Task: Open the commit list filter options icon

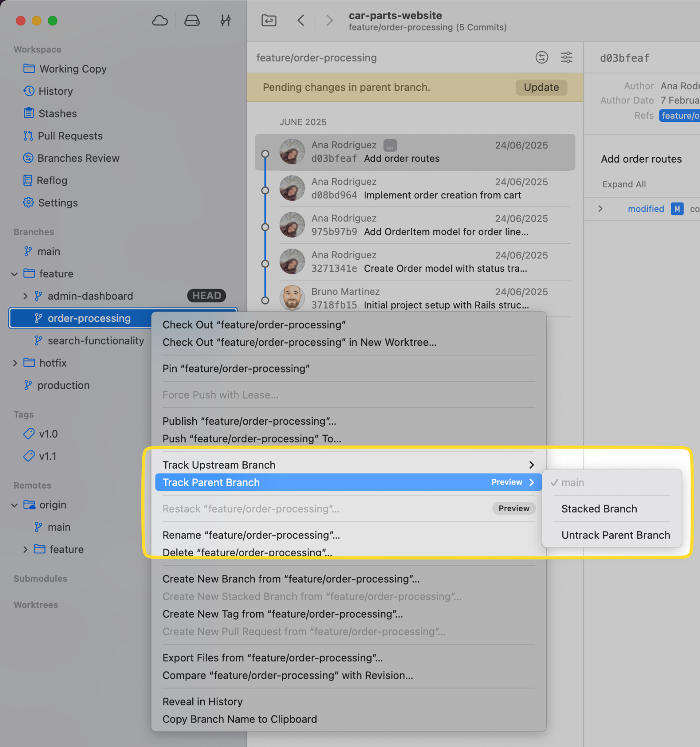Action: coord(566,57)
